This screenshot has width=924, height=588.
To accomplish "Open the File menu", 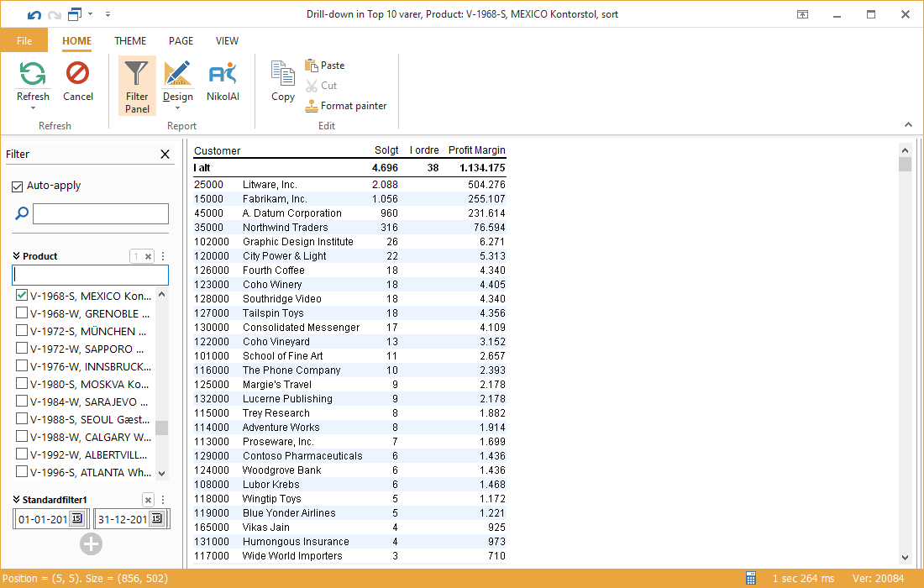I will point(24,40).
